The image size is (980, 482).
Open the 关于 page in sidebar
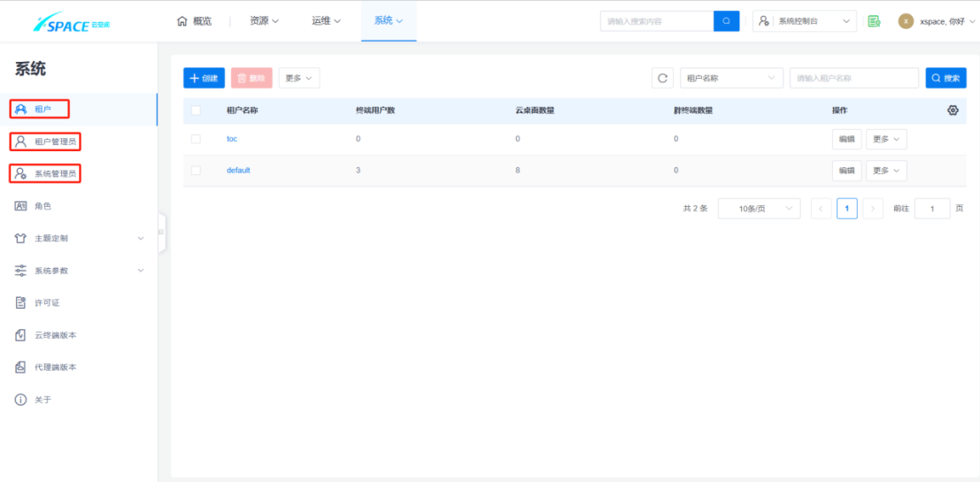42,400
